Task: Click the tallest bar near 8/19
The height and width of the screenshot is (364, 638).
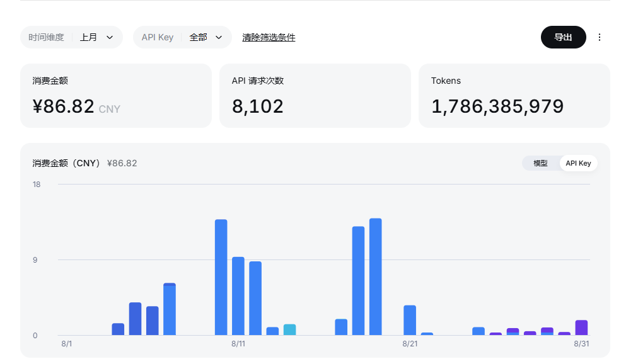Action: coord(376,276)
